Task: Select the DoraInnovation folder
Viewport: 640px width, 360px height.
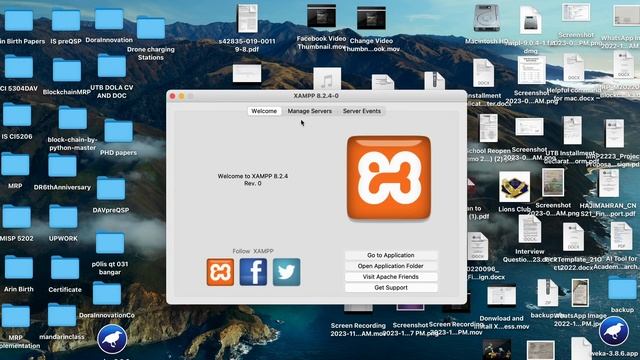Action: 109,19
